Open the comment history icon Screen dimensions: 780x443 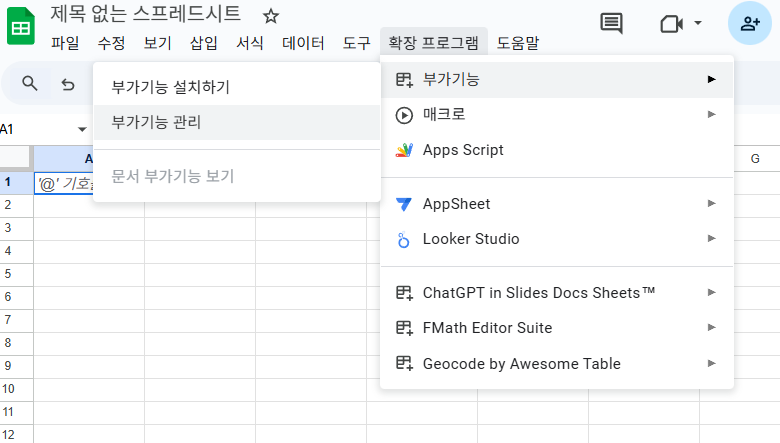click(611, 23)
